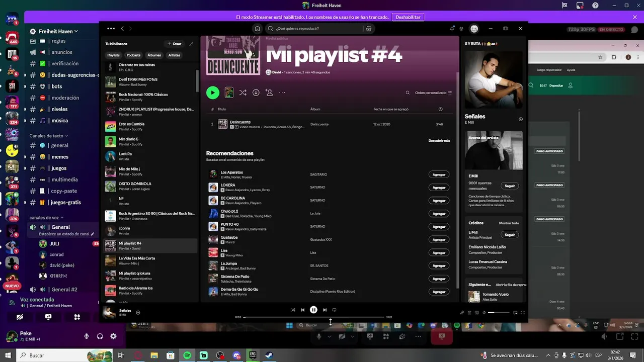Open the Spotify browse icon in search bar
644x362 pixels.
click(x=369, y=29)
